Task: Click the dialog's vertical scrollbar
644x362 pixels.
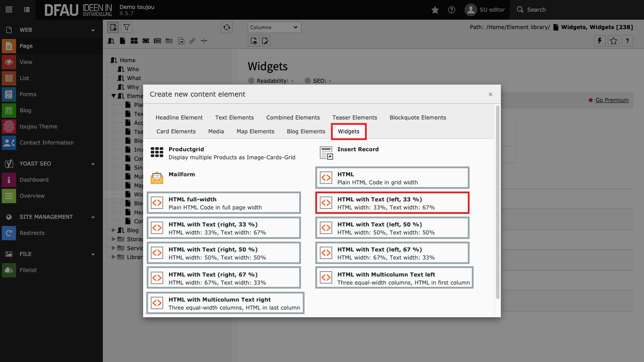Action: (x=498, y=201)
